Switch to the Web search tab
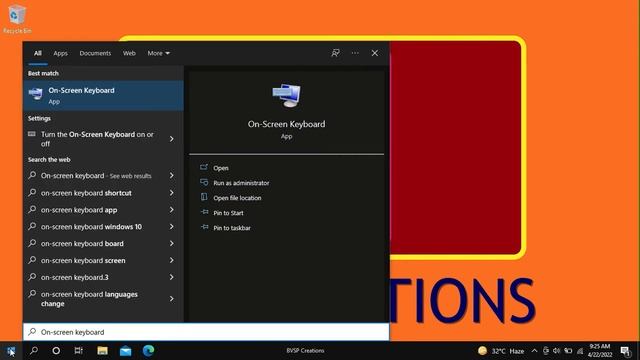 (x=129, y=53)
